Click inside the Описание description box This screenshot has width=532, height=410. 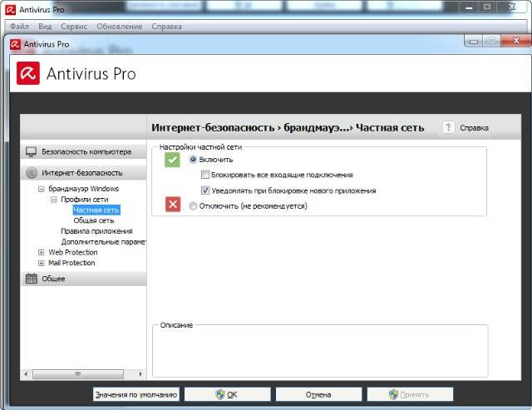coord(320,353)
